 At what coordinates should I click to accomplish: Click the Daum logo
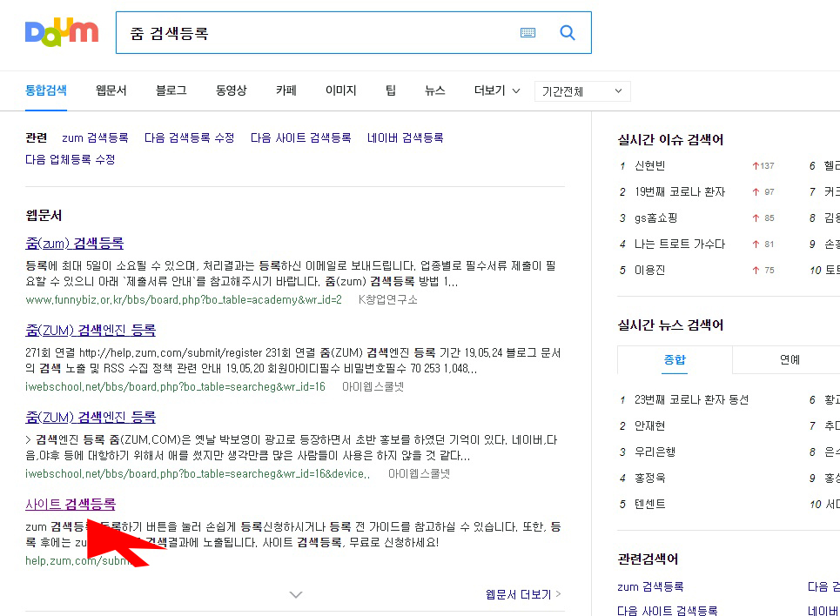click(62, 33)
